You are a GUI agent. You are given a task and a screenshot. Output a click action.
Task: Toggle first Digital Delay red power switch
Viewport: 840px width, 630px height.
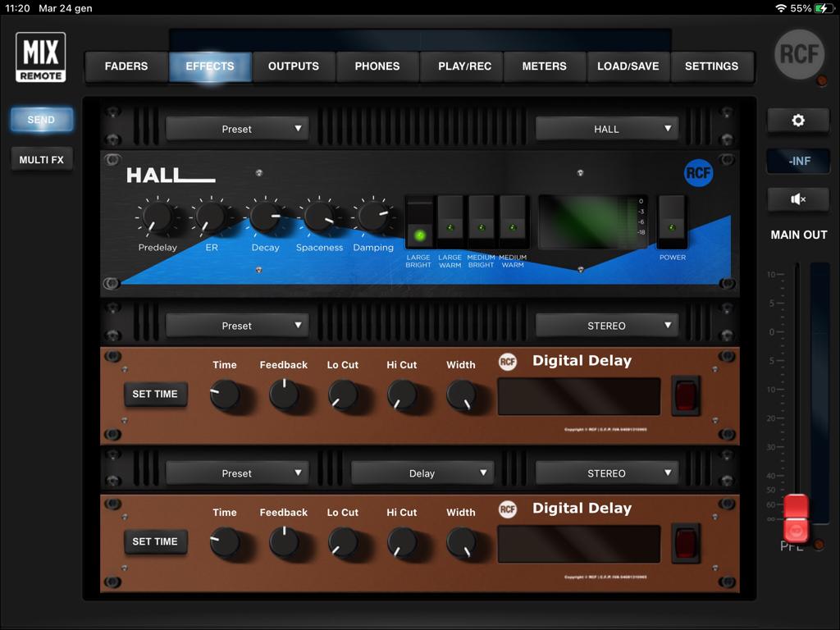686,396
